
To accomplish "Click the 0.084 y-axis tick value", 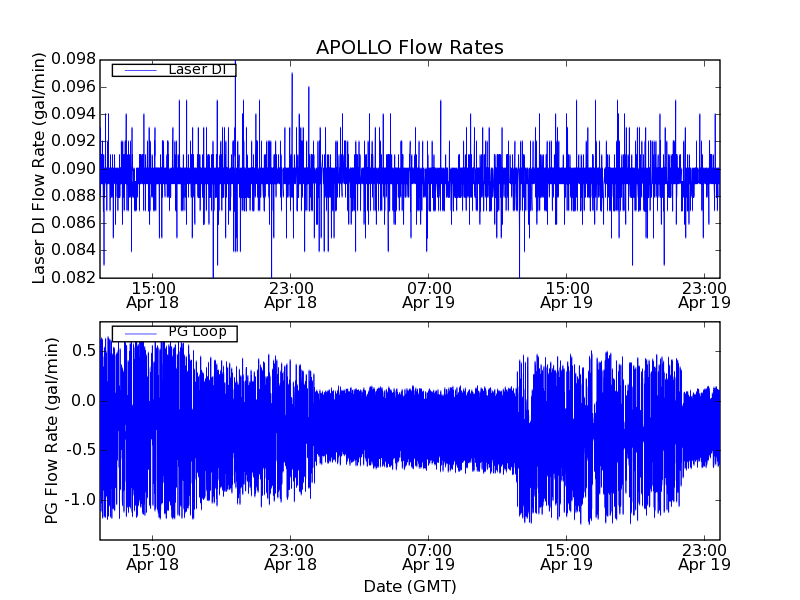I will 73,250.
